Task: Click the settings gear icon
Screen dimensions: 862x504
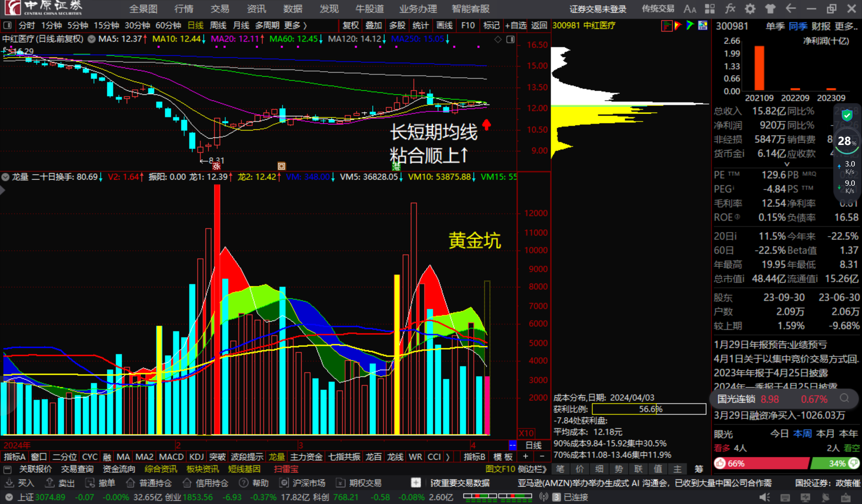Action: 750,9
